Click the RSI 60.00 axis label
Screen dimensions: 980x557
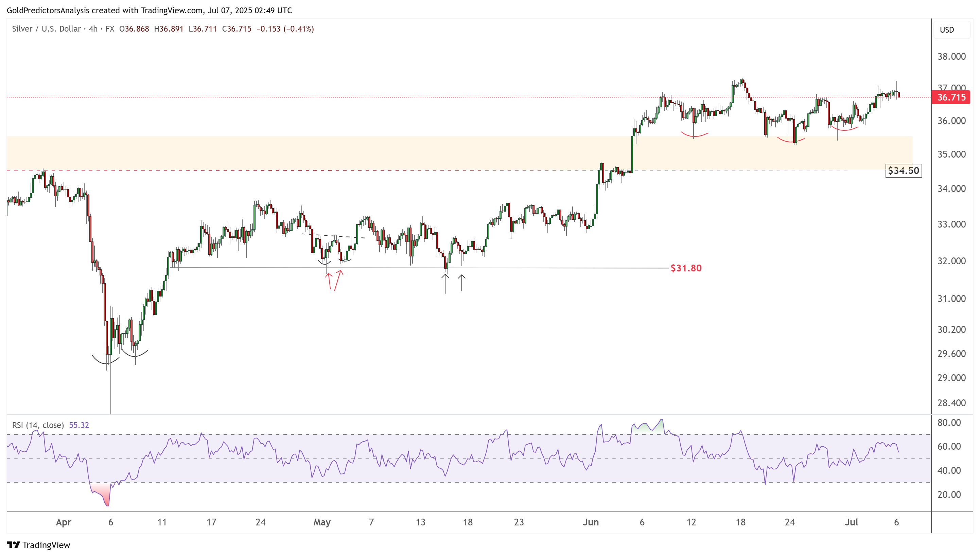pyautogui.click(x=949, y=446)
